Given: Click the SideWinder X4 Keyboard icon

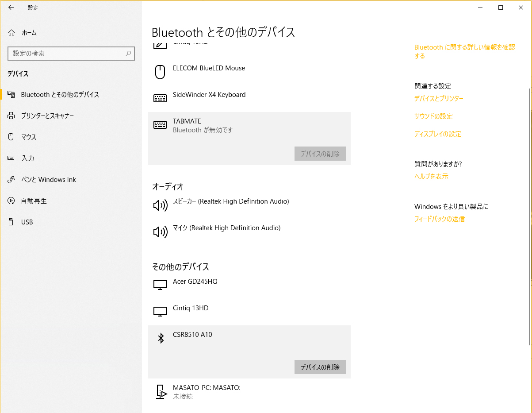Looking at the screenshot, I should pyautogui.click(x=160, y=98).
